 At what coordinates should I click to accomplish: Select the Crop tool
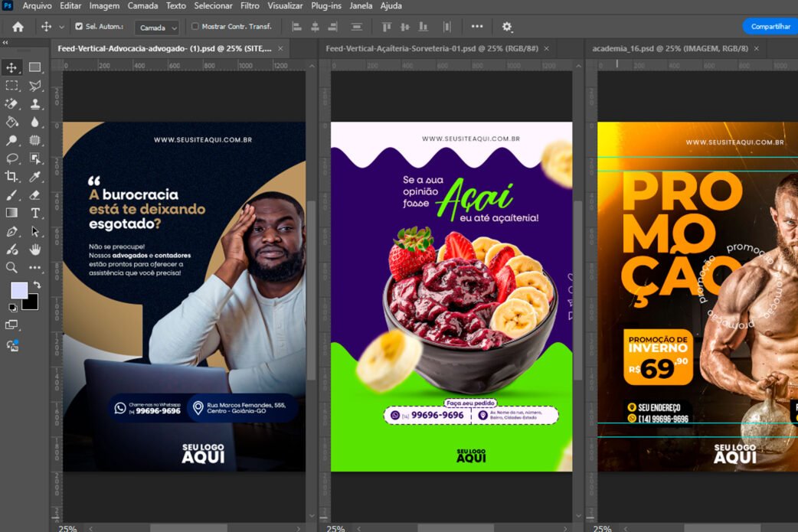pos(11,176)
